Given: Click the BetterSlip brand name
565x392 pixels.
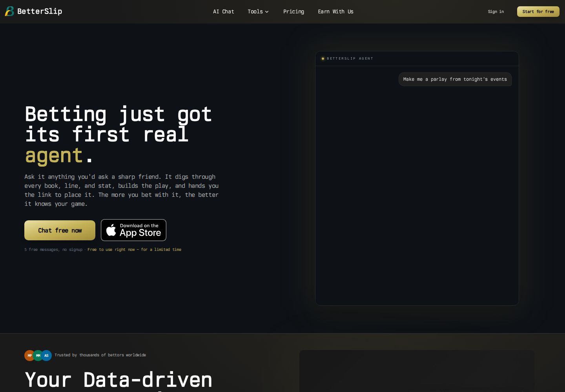Looking at the screenshot, I should click(40, 11).
